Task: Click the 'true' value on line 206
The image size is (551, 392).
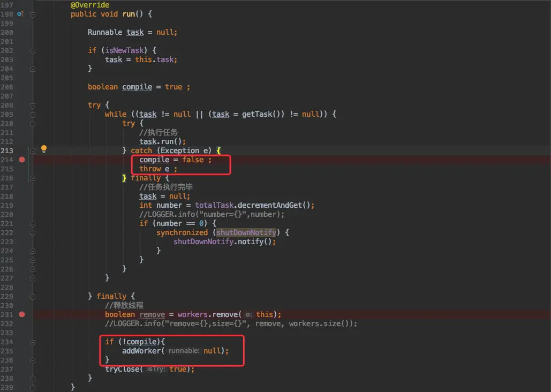Action: pos(173,87)
